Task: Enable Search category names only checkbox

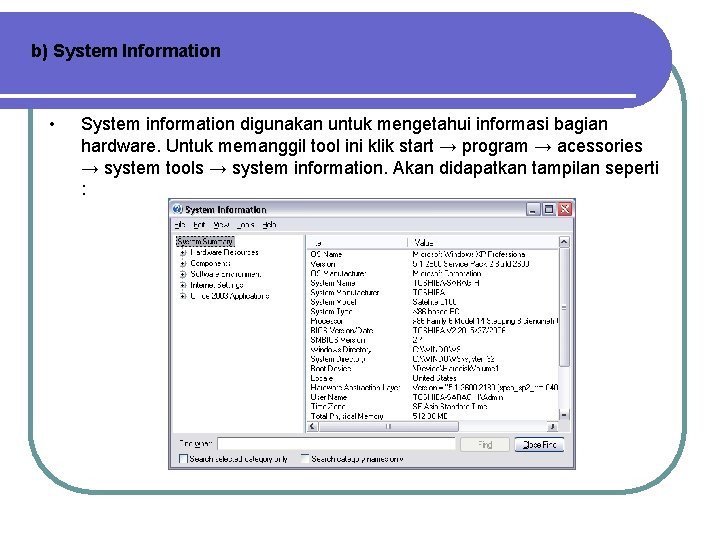Action: pyautogui.click(x=304, y=458)
